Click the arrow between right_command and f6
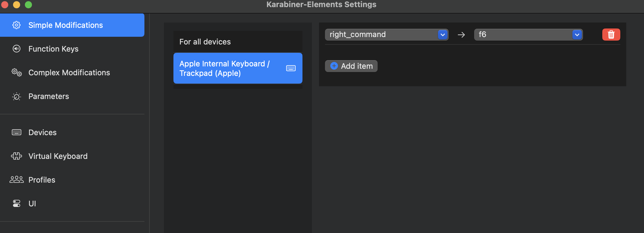The image size is (644, 233). 461,35
